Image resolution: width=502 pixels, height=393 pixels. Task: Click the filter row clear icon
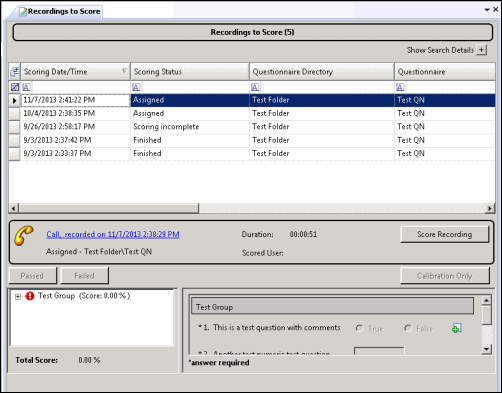(15, 87)
